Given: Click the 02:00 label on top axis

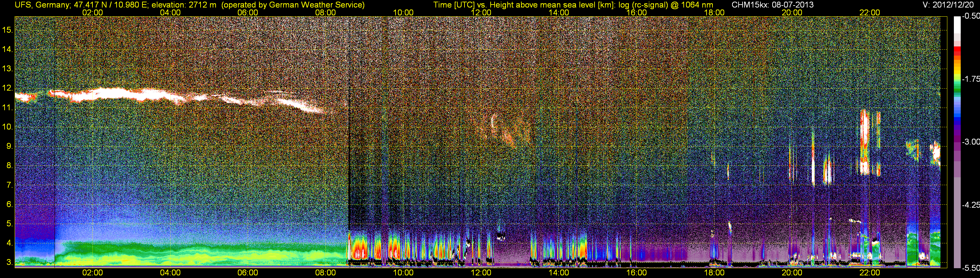Looking at the screenshot, I should tap(92, 12).
